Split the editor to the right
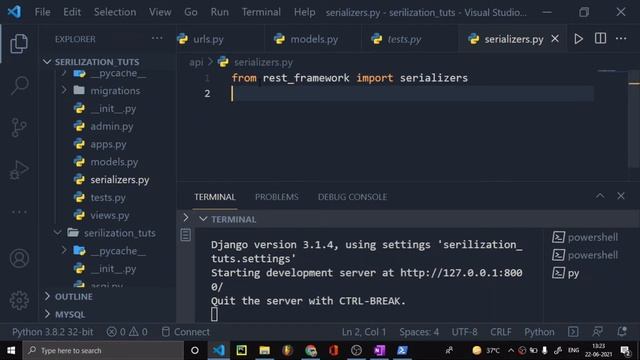This screenshot has height=360, width=640. click(x=600, y=39)
